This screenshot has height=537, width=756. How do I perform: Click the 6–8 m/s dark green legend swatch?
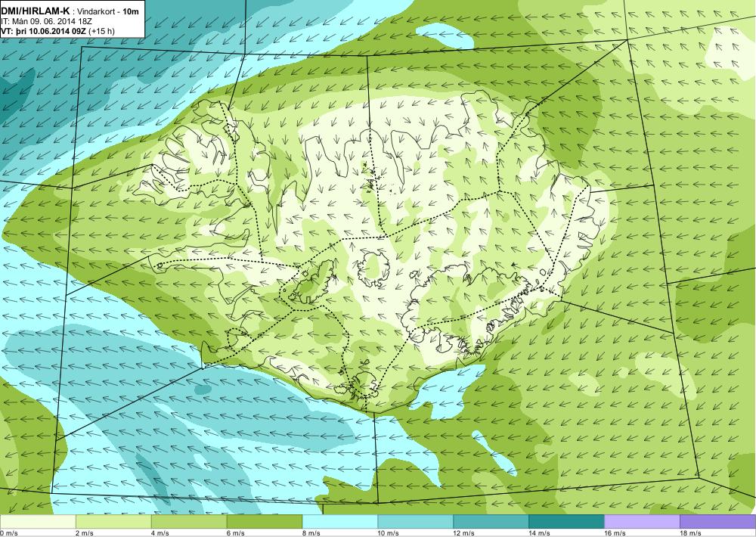tap(264, 522)
